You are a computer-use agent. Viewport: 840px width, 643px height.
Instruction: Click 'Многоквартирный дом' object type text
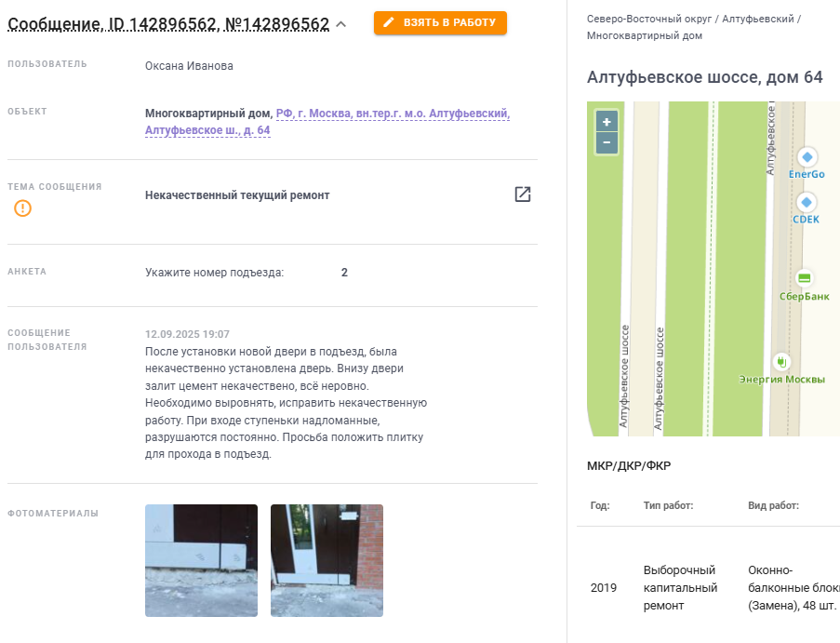pos(208,114)
